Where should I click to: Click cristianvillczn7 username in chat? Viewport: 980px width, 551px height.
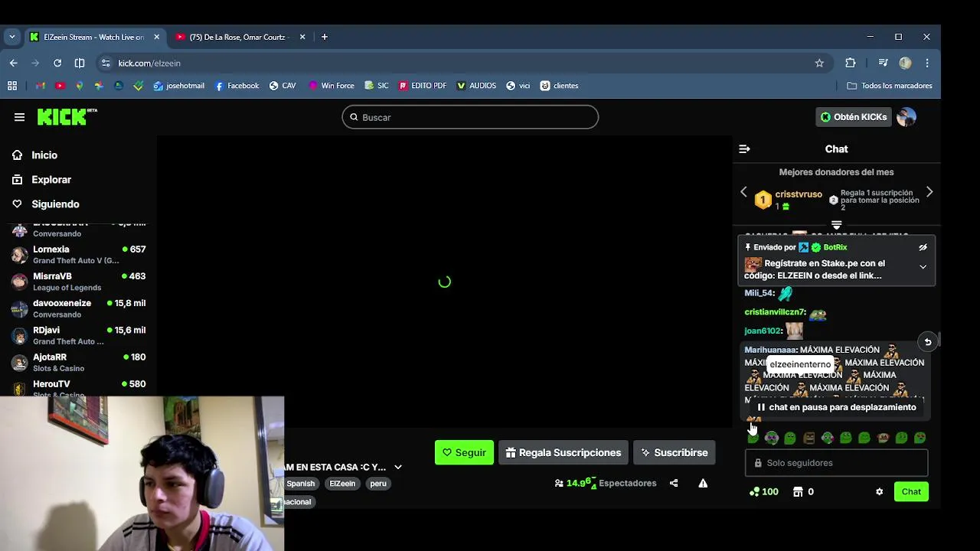point(775,312)
